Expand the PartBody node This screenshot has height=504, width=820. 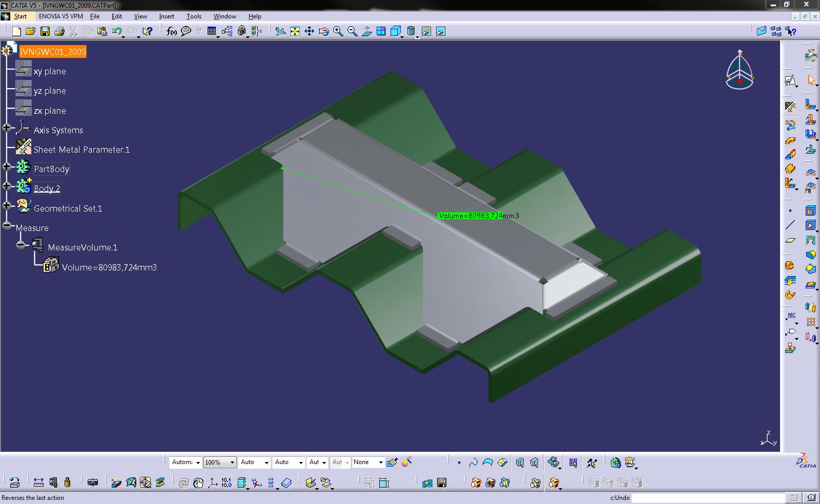point(7,166)
